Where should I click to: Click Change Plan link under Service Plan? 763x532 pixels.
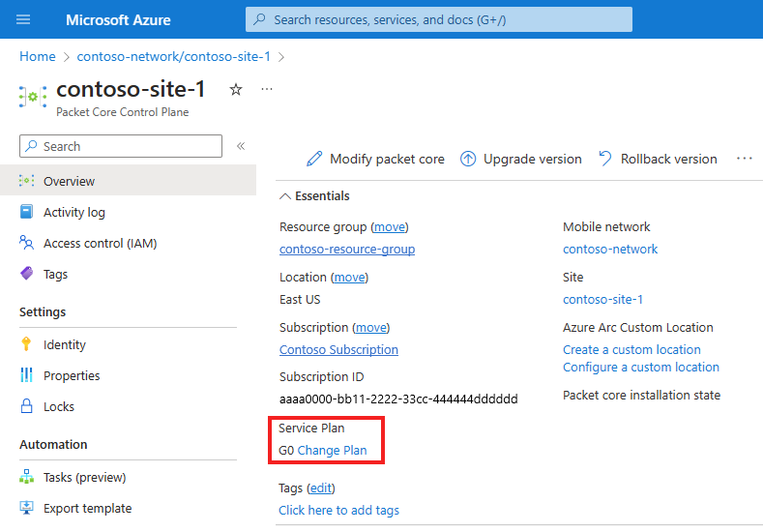(332, 451)
